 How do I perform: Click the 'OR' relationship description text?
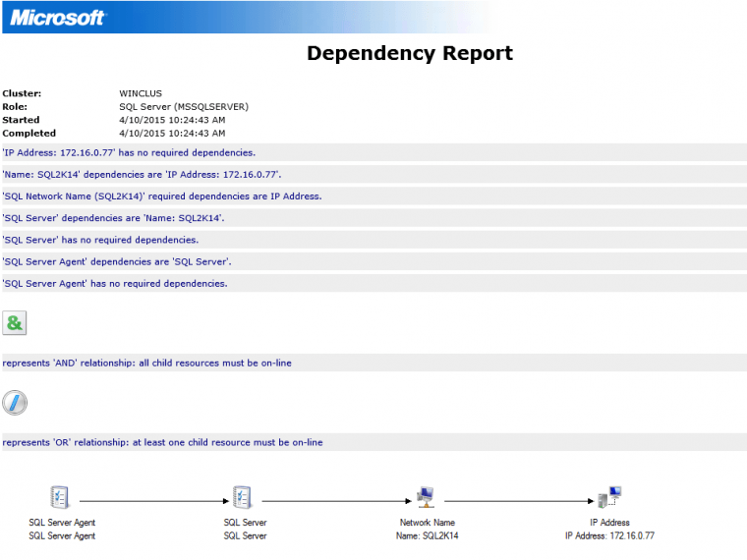pyautogui.click(x=162, y=442)
